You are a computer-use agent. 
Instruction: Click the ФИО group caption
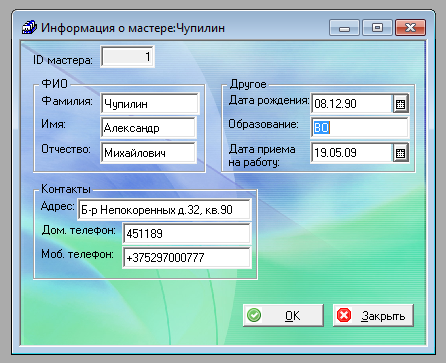coord(54,84)
